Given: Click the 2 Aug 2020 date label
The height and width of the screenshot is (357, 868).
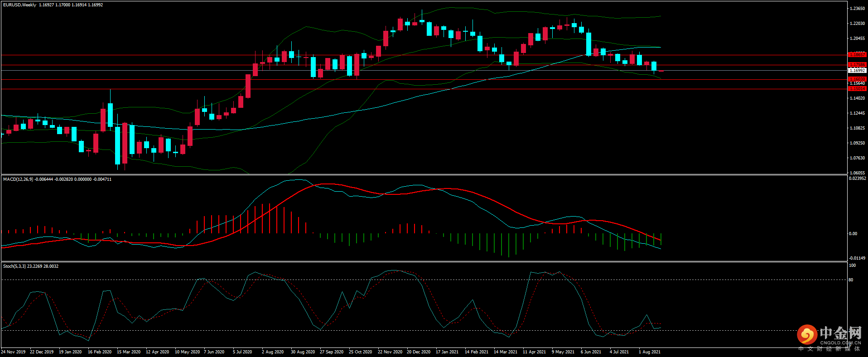Looking at the screenshot, I should [x=272, y=352].
